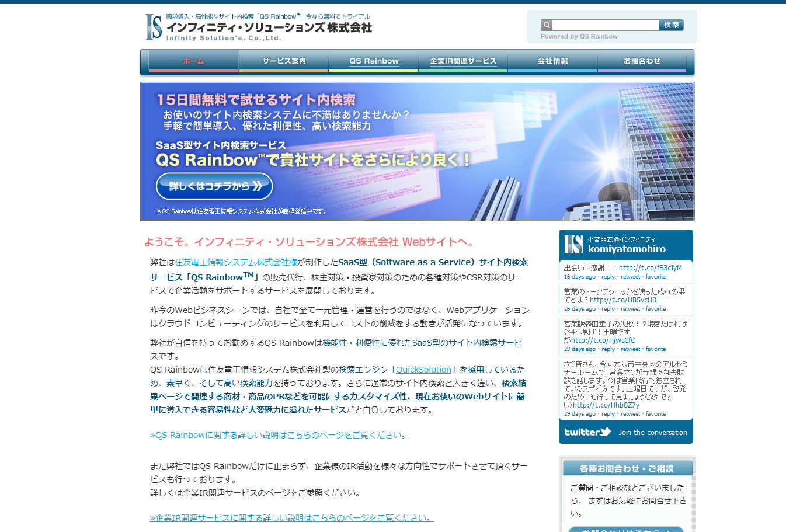Screen dimensions: 786x532
Task: Reply to the tweet containing t.co/Hhb8Z7y
Action: coord(608,414)
